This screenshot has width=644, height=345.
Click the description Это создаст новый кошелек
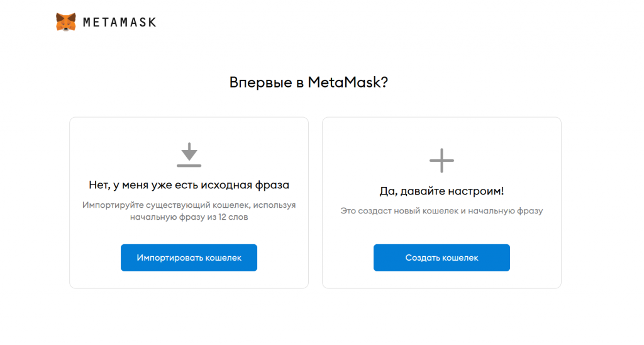coord(441,211)
